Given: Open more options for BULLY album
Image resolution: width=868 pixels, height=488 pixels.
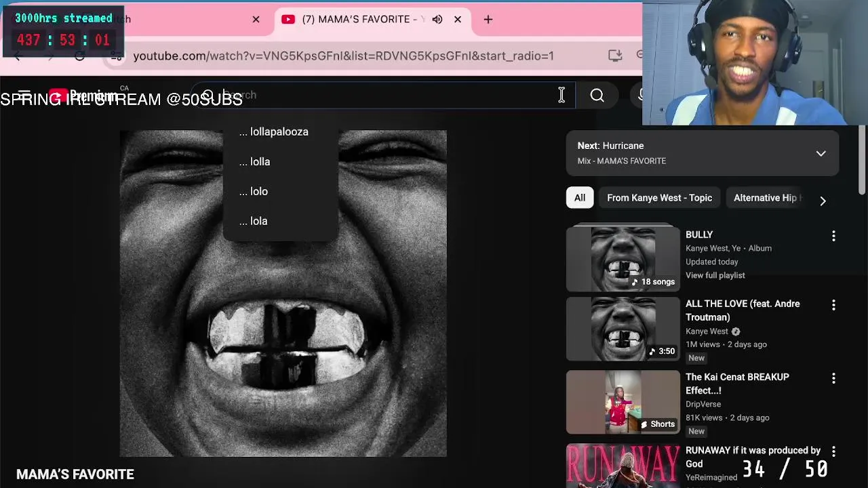Looking at the screenshot, I should (x=833, y=236).
